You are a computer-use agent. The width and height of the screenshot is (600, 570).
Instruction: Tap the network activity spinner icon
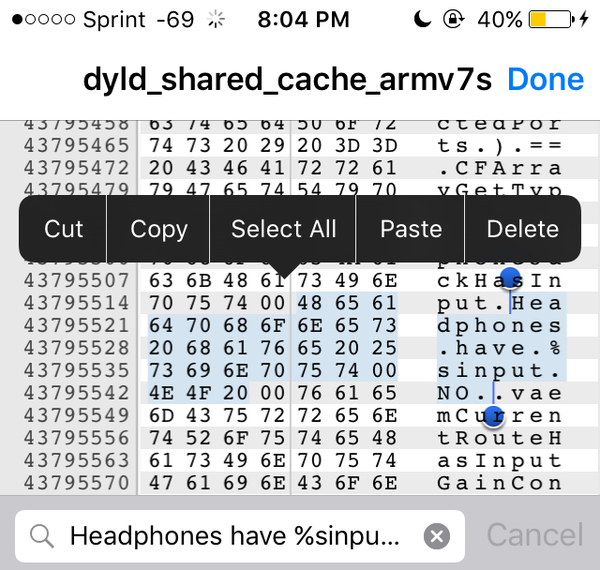coord(216,19)
